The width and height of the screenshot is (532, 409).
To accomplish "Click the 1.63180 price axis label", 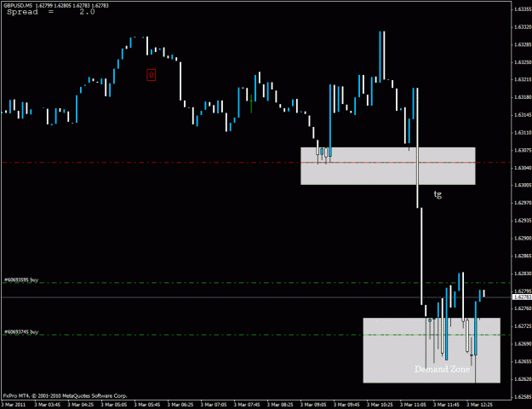I will tap(523, 97).
